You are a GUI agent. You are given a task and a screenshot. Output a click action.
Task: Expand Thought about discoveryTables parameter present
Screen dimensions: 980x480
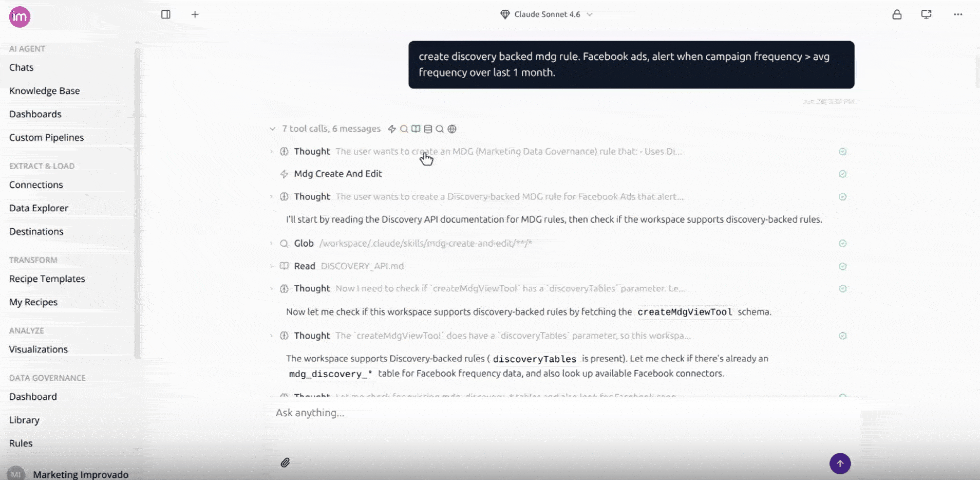271,336
